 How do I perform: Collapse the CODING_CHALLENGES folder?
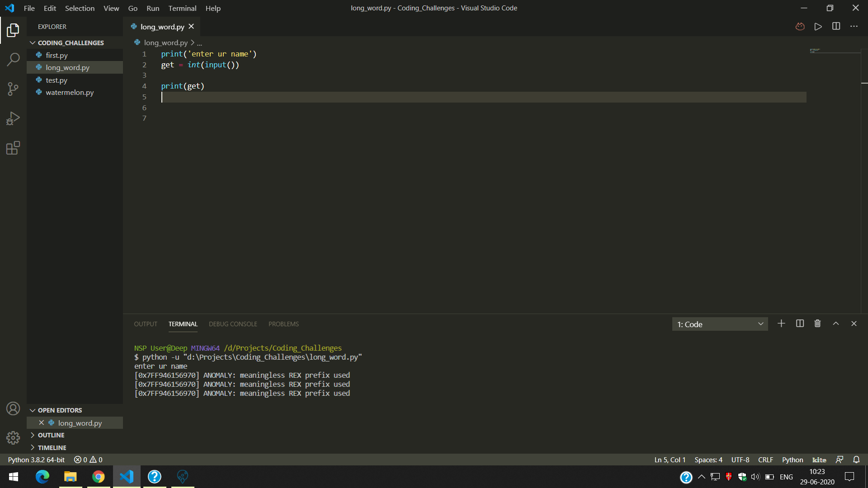pyautogui.click(x=71, y=42)
